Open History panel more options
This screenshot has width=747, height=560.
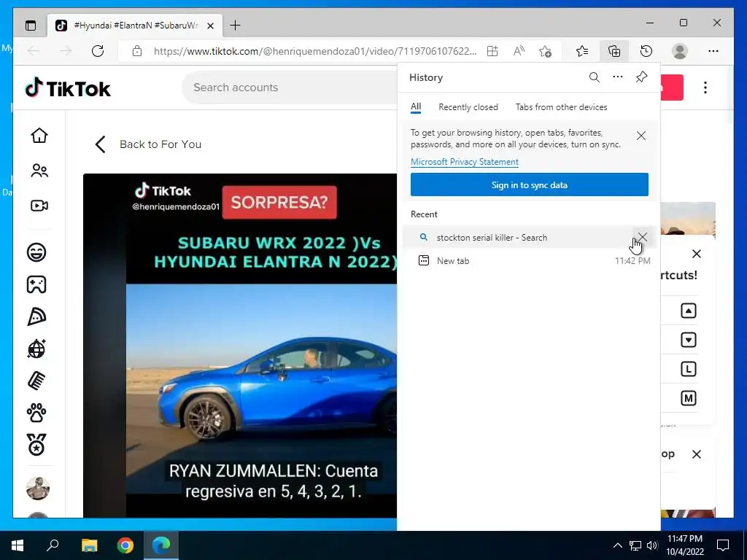point(618,77)
